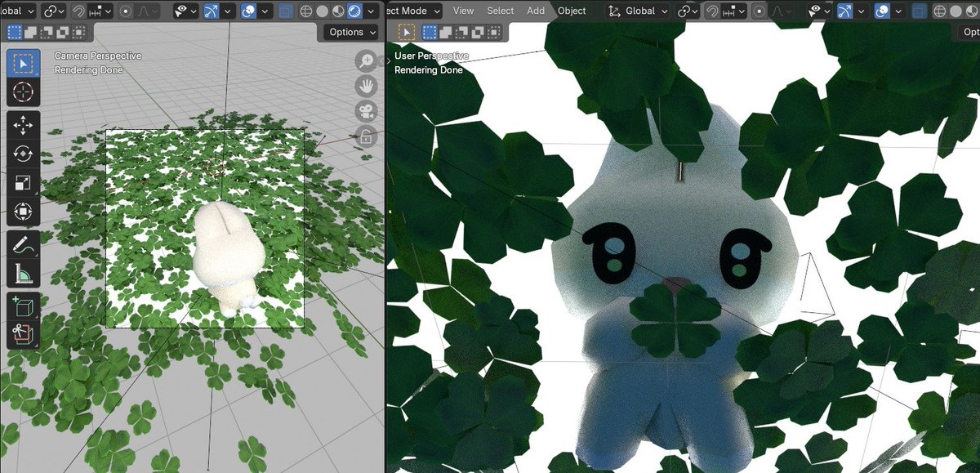Pick the Rotate tool
Viewport: 980px width, 473px height.
[x=23, y=154]
